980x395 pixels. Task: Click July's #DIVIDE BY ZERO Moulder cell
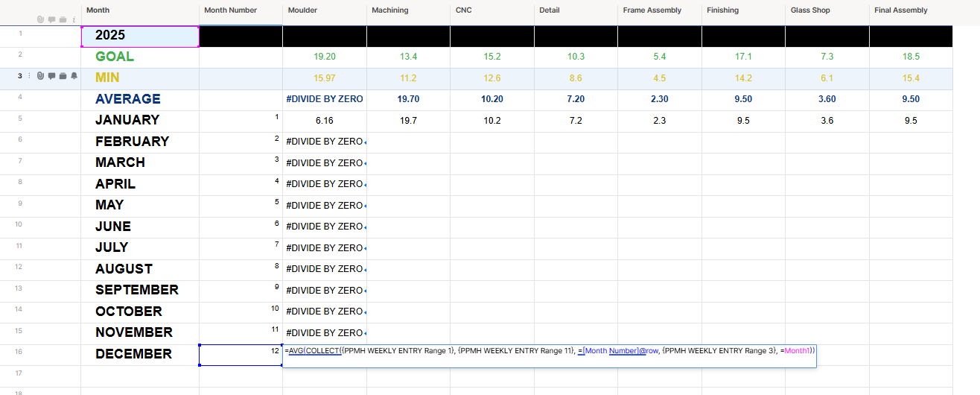(x=325, y=248)
